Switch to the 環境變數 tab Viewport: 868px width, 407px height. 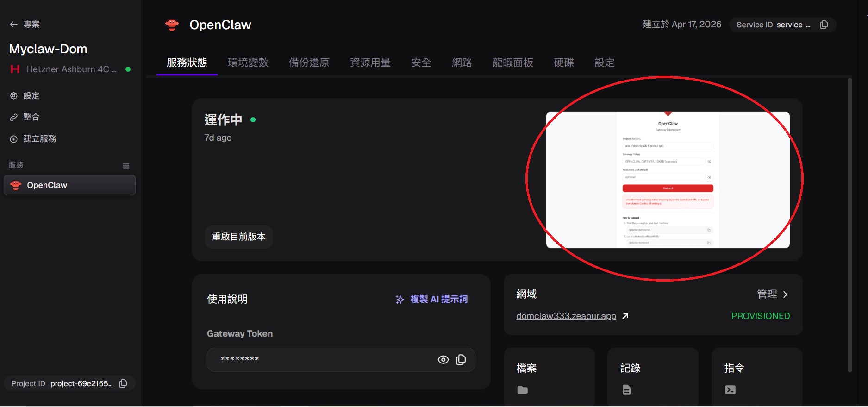(248, 63)
